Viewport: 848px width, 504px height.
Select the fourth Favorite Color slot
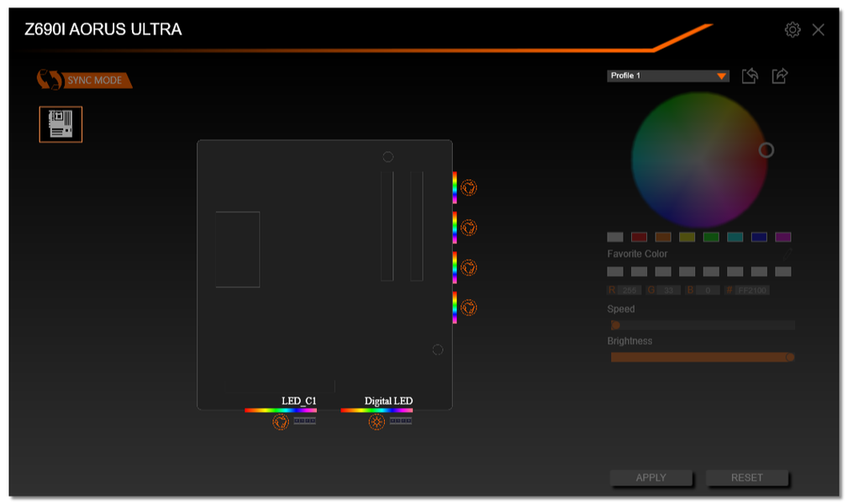click(687, 271)
